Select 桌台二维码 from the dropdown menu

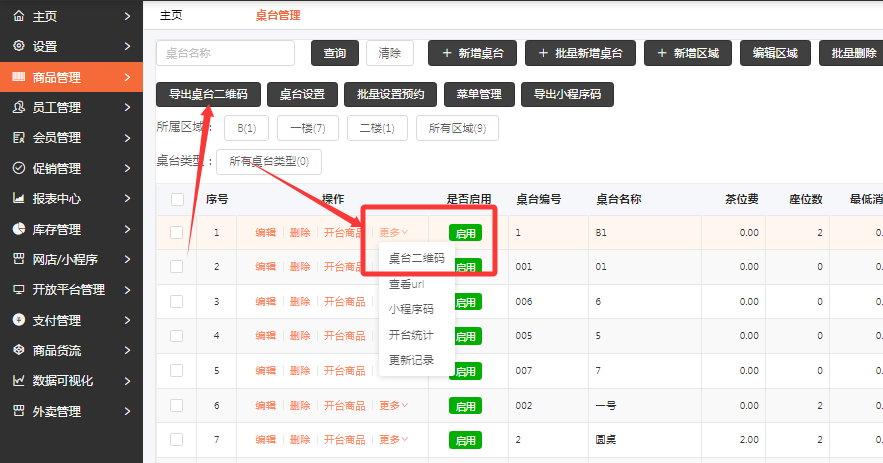tap(416, 258)
